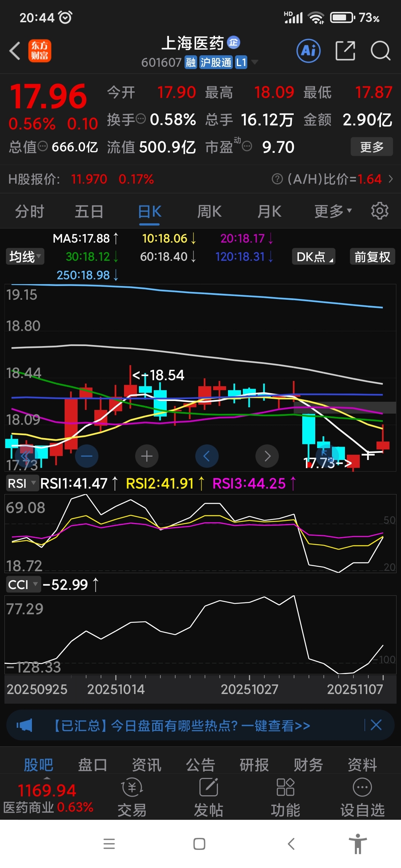
Task: Tap the MA5:17.88 moving average value
Action: pos(85,238)
